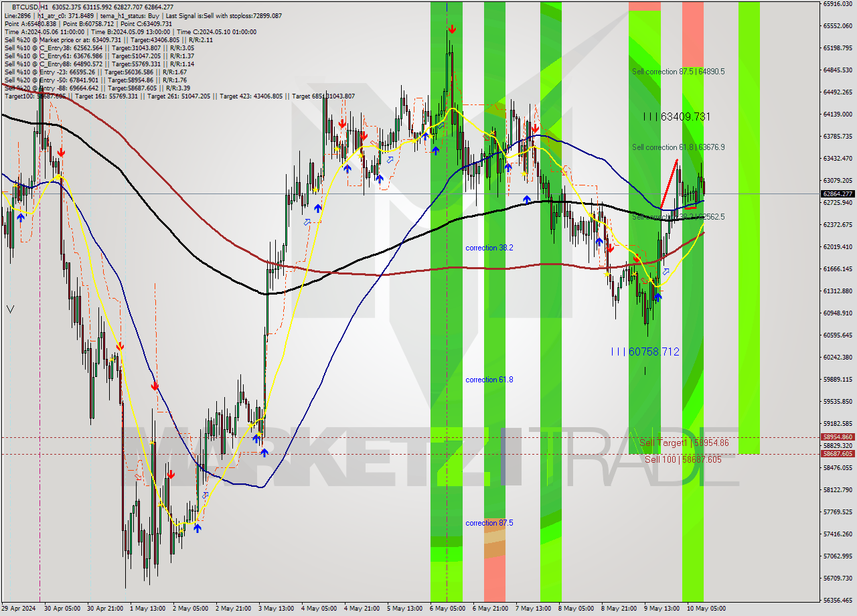This screenshot has width=857, height=616.
Task: Click the '1 May 13:00' time axis label
Action: tap(147, 609)
